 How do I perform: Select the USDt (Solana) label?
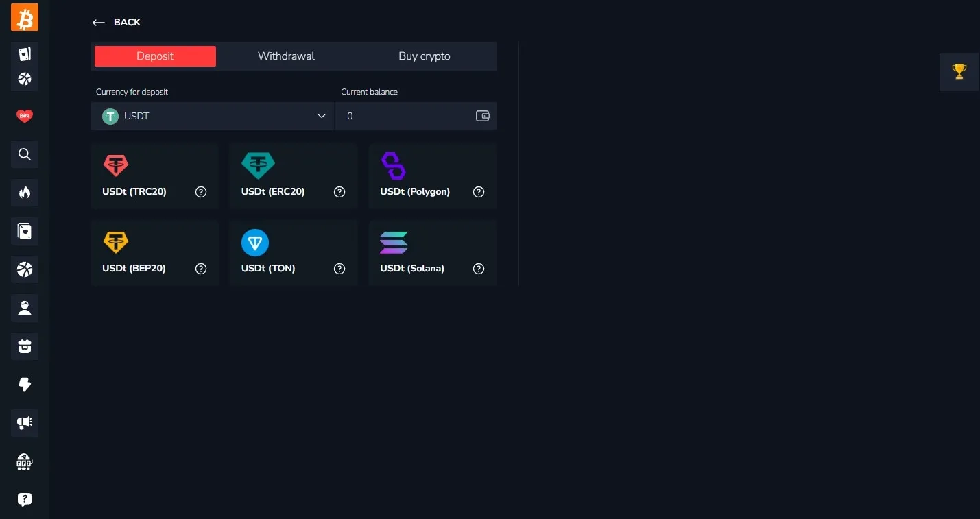pos(412,268)
